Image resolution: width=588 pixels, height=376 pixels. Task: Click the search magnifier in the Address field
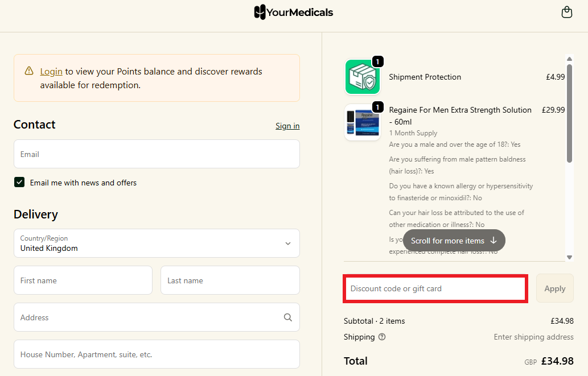[x=287, y=317]
